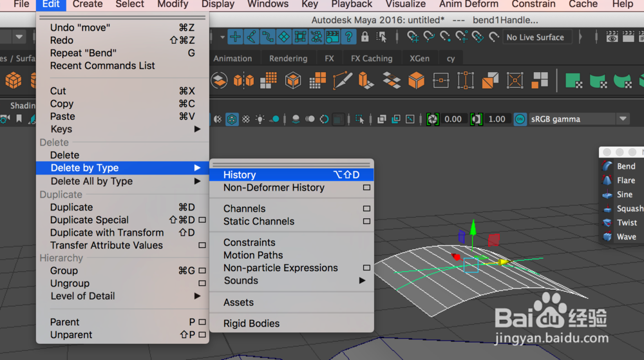Open the sRGB gamma dropdown
644x360 pixels.
pos(623,119)
